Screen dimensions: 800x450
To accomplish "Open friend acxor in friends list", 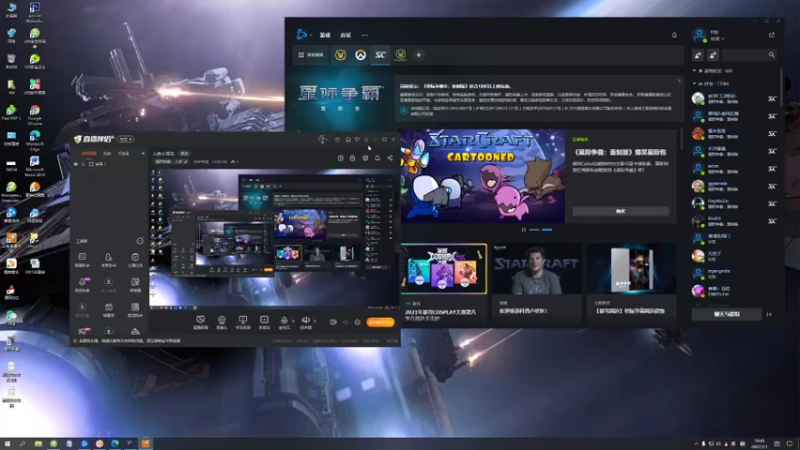I will (735, 168).
